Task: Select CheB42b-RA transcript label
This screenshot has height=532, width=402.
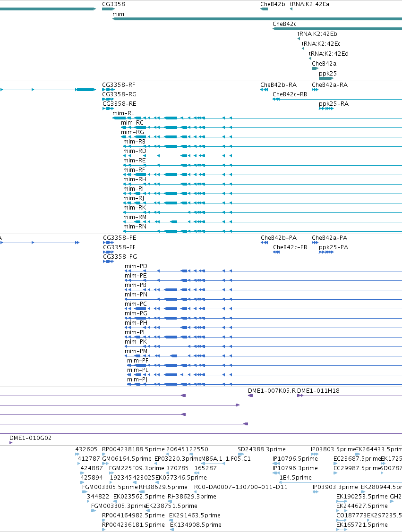Action: (278, 85)
